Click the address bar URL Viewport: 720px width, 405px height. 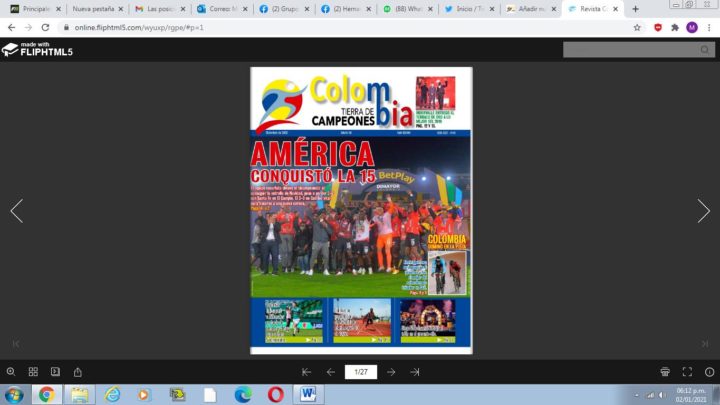[139, 28]
